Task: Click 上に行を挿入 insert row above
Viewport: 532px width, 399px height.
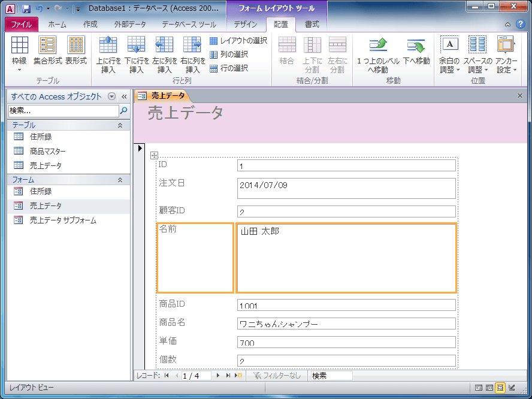Action: coord(108,55)
